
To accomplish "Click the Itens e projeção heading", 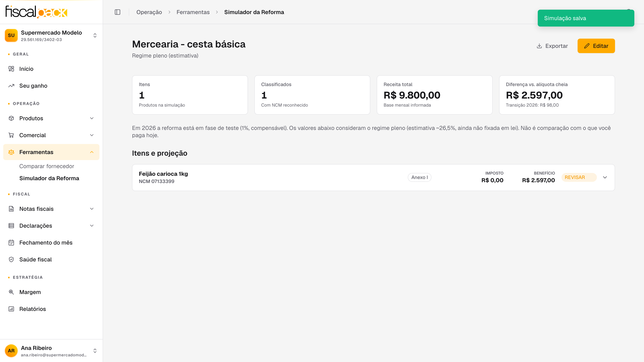I will [x=160, y=153].
